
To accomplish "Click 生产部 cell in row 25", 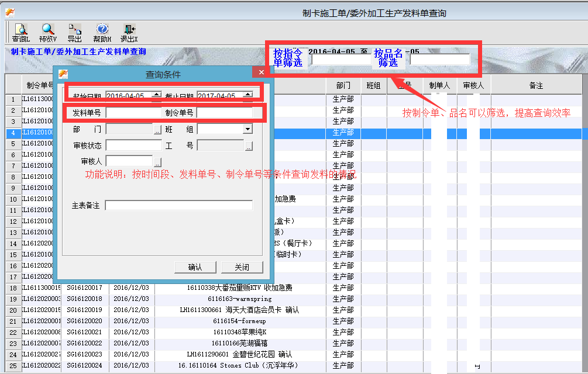I will click(x=343, y=365).
